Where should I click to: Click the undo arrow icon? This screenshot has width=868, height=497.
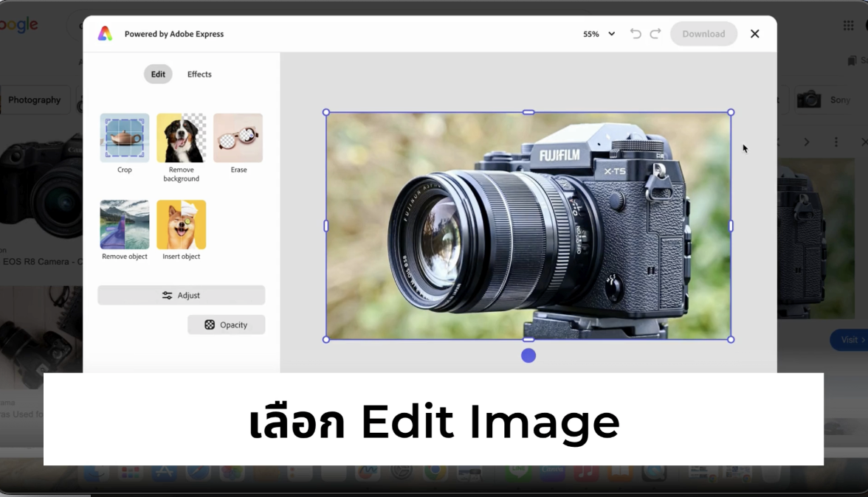click(635, 34)
